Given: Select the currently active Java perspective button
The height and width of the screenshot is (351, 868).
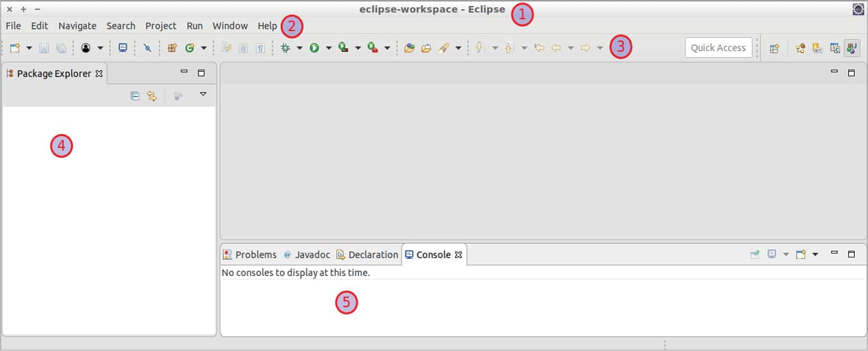Looking at the screenshot, I should [852, 48].
